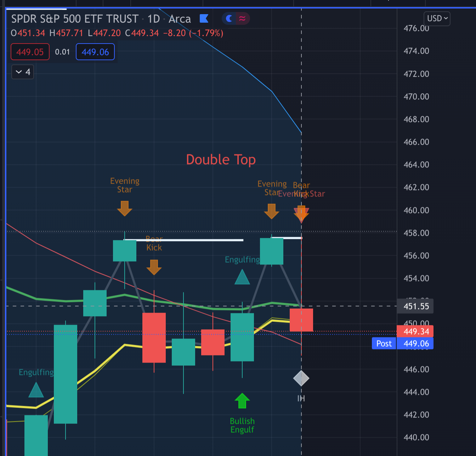Click the green Bullish Engulf up arrow
Viewport: 476px width, 456px height.
(242, 401)
